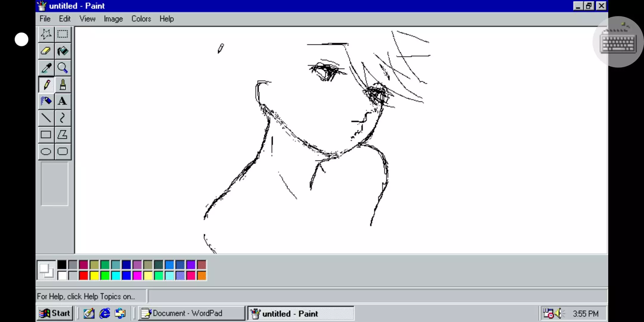
Task: Select the Curve tool
Action: click(63, 118)
